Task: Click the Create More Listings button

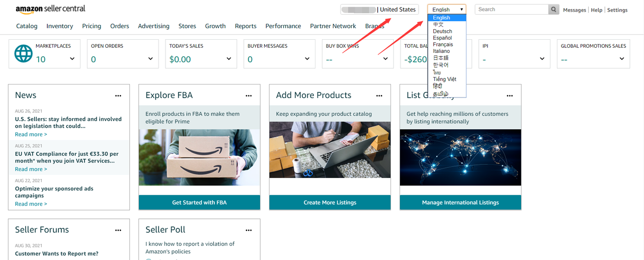Action: [330, 203]
